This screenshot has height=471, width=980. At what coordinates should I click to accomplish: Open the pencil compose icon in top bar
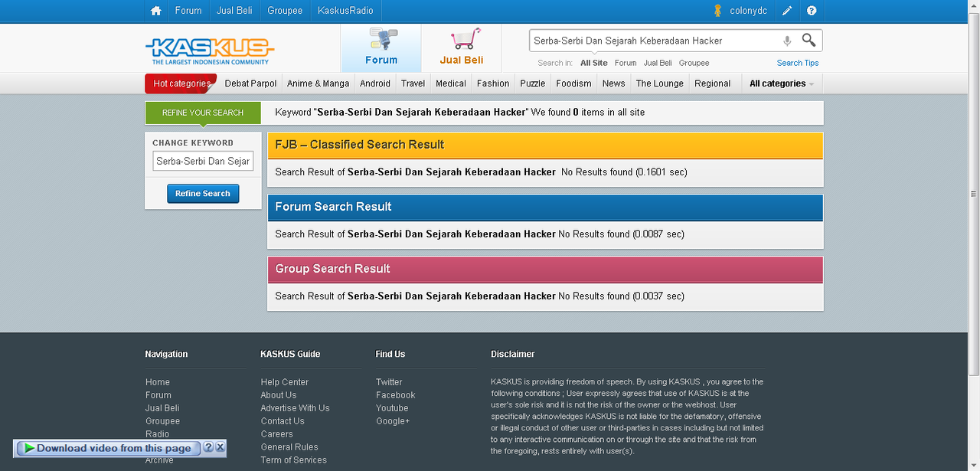click(x=787, y=11)
